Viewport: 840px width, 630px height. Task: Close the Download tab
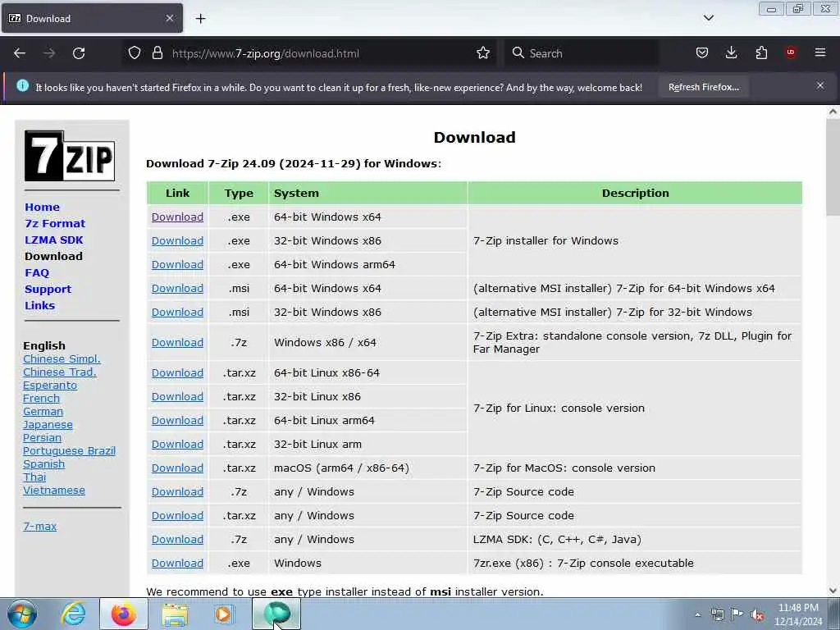point(169,18)
